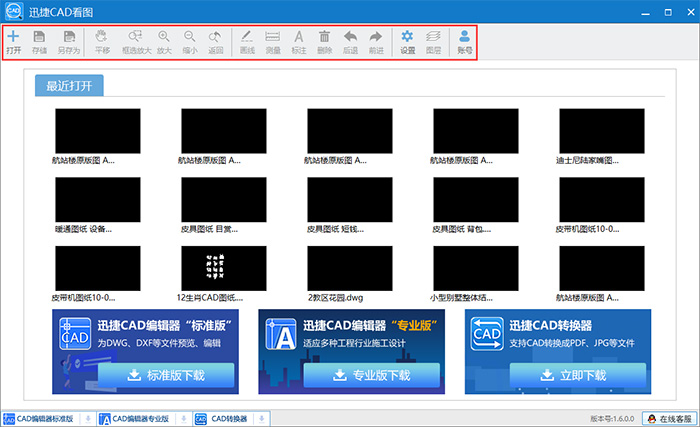Open the 皮具图纸 短钱 drawing thumbnail

(x=350, y=200)
